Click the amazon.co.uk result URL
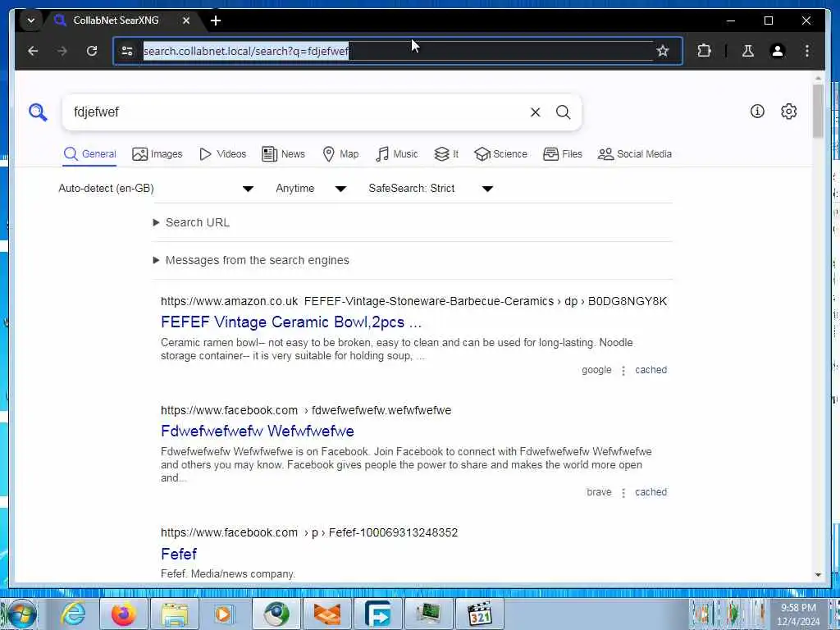Viewport: 840px width, 630px height. click(x=413, y=301)
